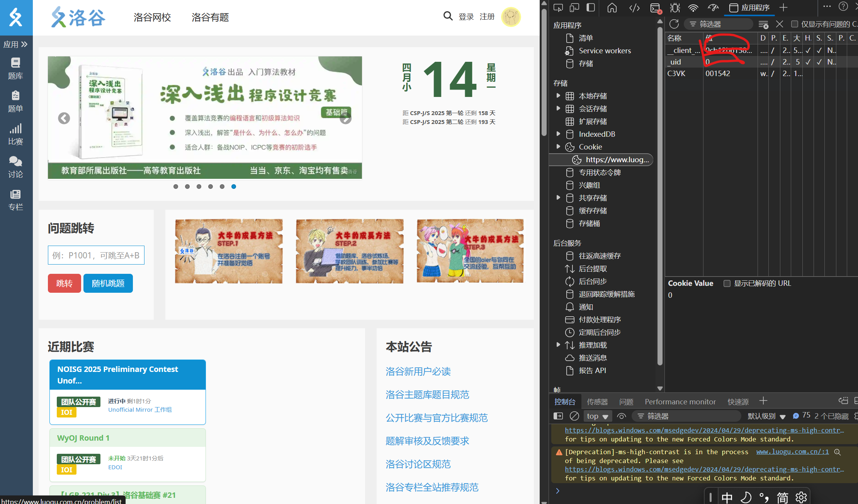Viewport: 858px width, 504px height.
Task: Open the Performance gauge icon
Action: [x=713, y=8]
